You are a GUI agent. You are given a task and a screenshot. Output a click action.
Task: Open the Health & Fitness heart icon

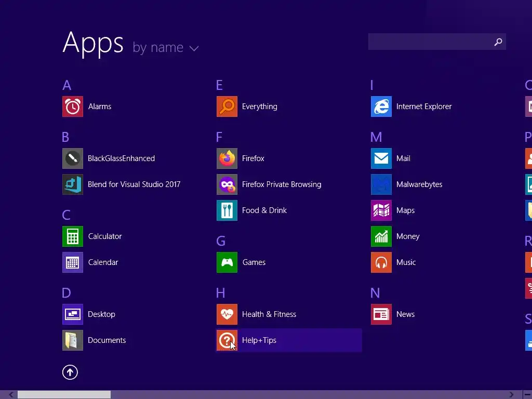[227, 314]
